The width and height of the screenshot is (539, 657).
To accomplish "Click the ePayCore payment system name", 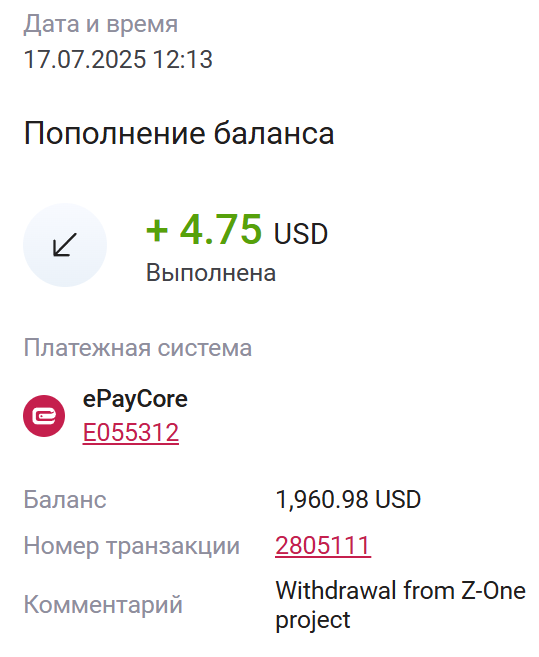I will tap(135, 399).
